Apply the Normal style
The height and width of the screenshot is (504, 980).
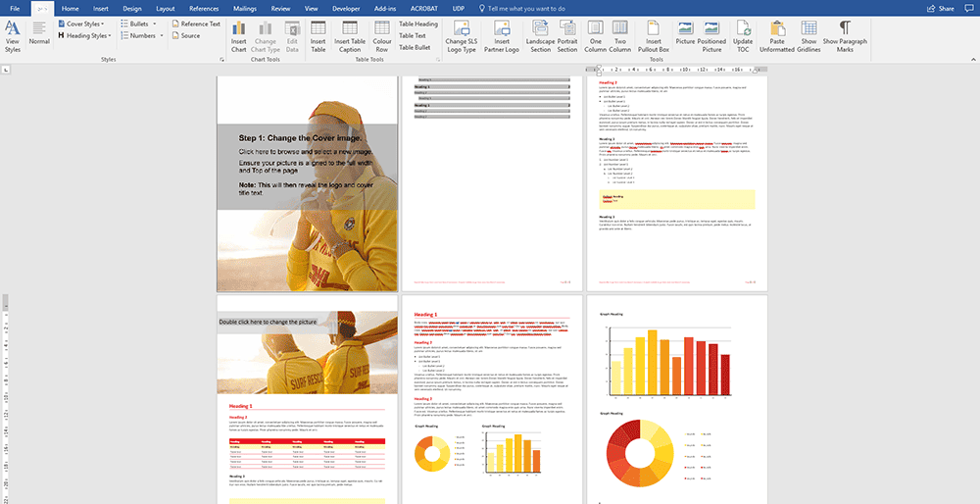[39, 32]
